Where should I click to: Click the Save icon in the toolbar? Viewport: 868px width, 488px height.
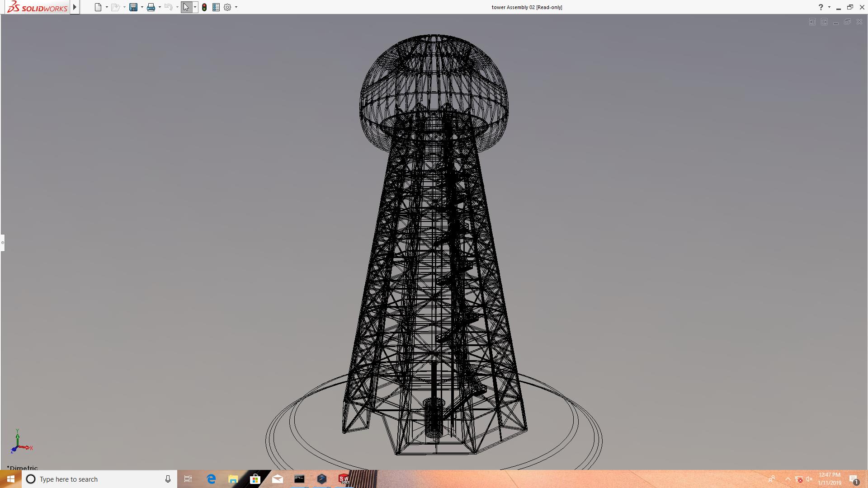click(x=133, y=7)
